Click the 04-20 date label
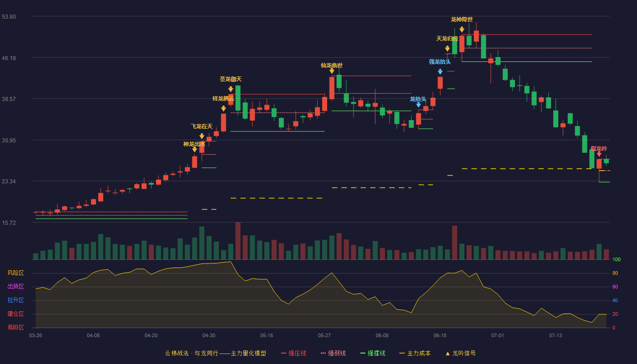This screenshot has width=637, height=364. 151,335
